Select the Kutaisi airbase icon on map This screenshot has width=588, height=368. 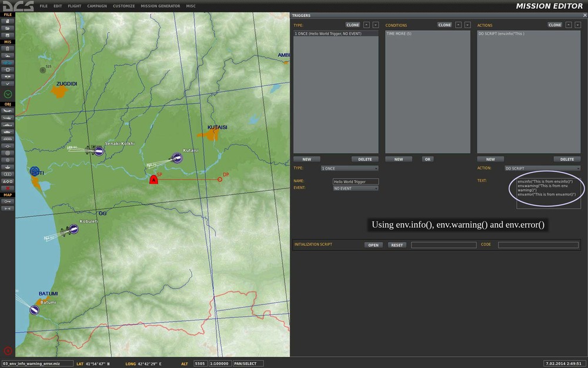tap(177, 157)
